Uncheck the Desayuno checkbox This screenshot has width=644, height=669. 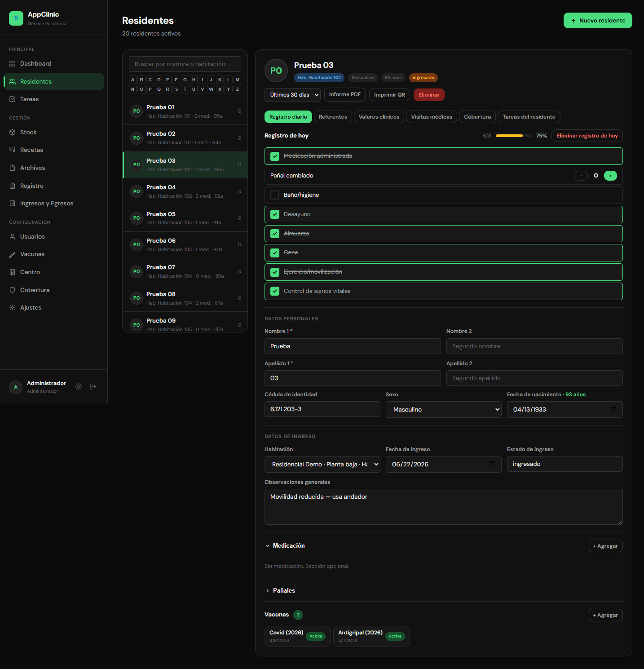(x=275, y=214)
